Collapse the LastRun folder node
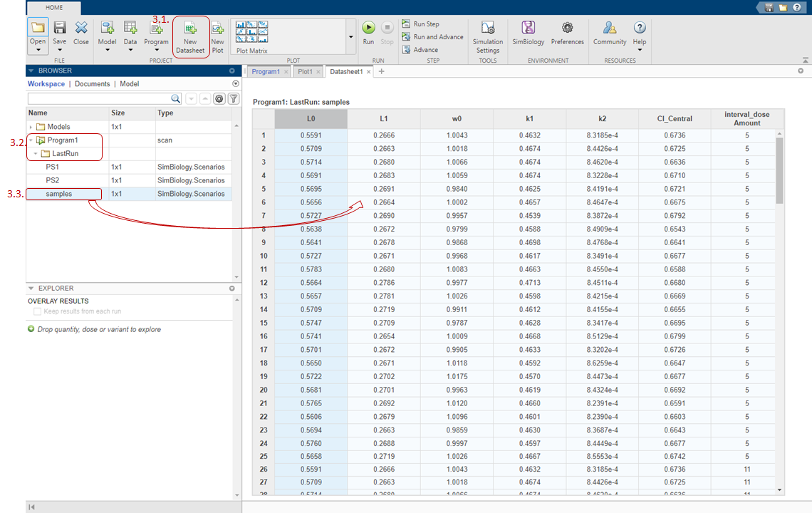This screenshot has height=513, width=812. click(x=36, y=154)
